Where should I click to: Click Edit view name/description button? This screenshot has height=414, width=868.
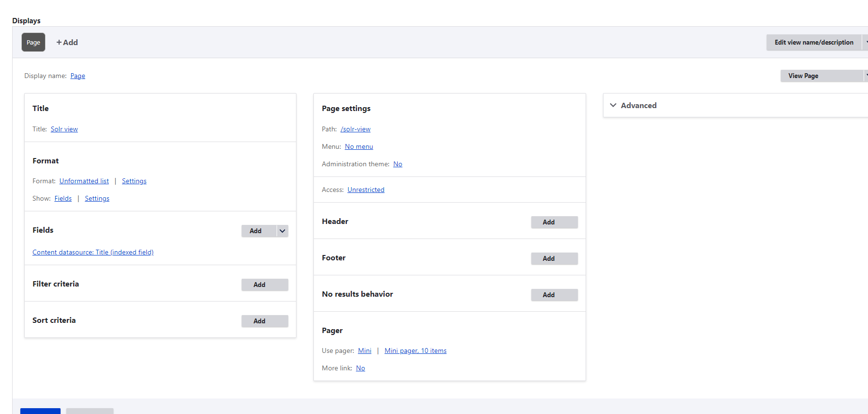point(814,42)
